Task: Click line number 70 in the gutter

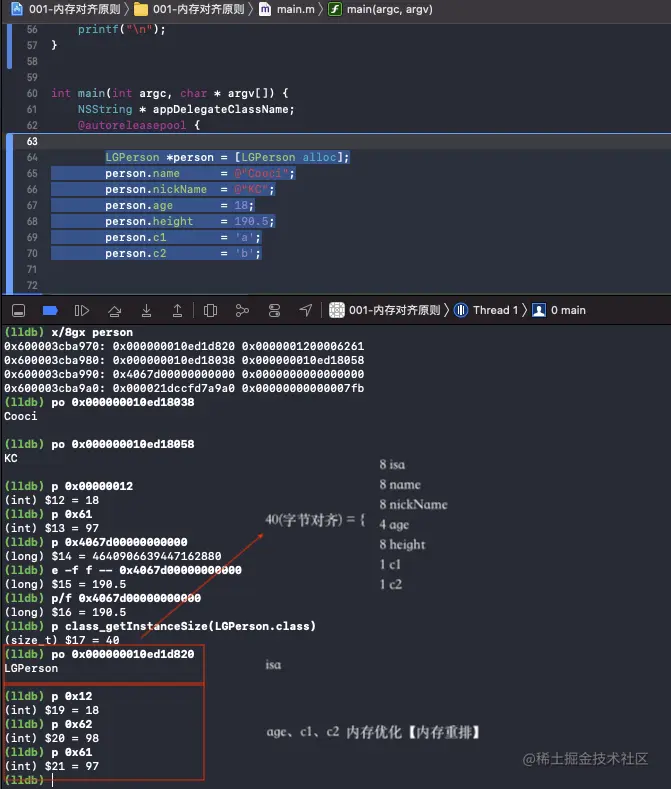Action: 32,253
